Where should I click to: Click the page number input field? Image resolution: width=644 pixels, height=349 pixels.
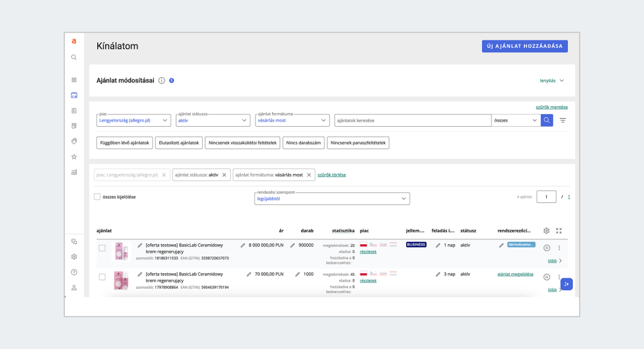[x=546, y=197]
